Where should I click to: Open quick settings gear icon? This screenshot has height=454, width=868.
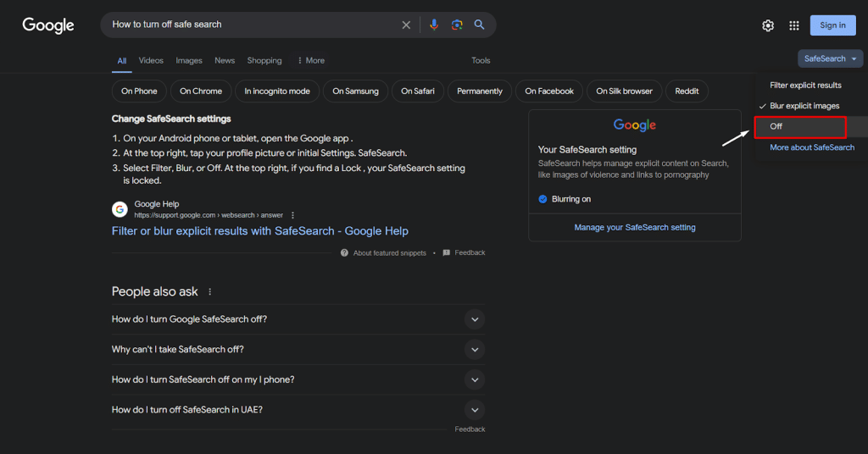coord(768,25)
